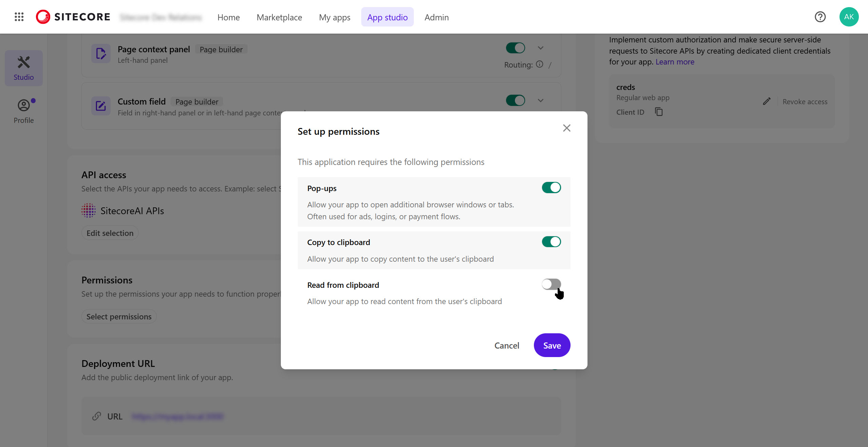Edit the creds credentials with the pencil icon
This screenshot has height=447, width=868.
coord(766,101)
